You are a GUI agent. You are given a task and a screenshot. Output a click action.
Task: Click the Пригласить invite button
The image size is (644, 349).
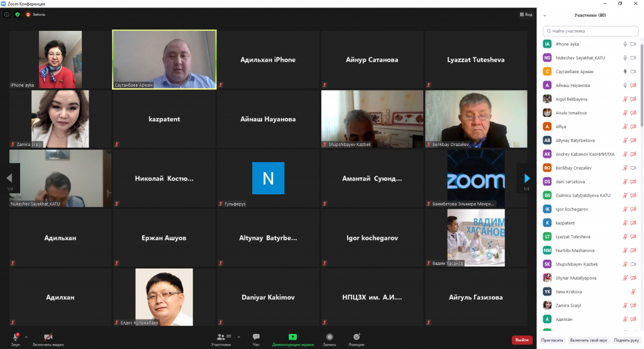click(x=552, y=340)
